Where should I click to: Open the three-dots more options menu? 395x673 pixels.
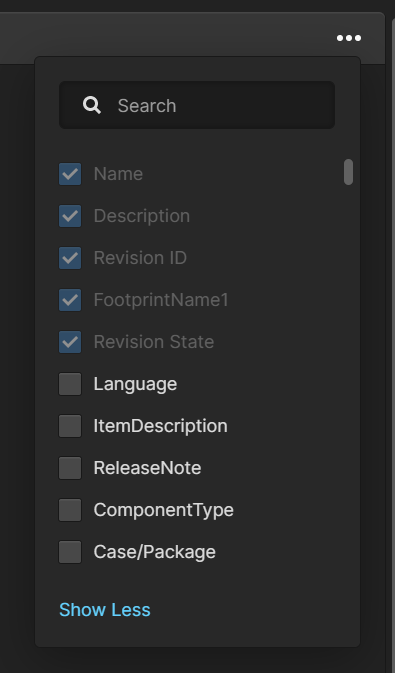click(349, 38)
